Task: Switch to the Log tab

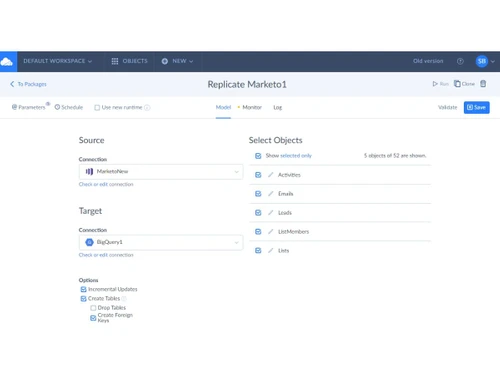Action: (x=278, y=107)
